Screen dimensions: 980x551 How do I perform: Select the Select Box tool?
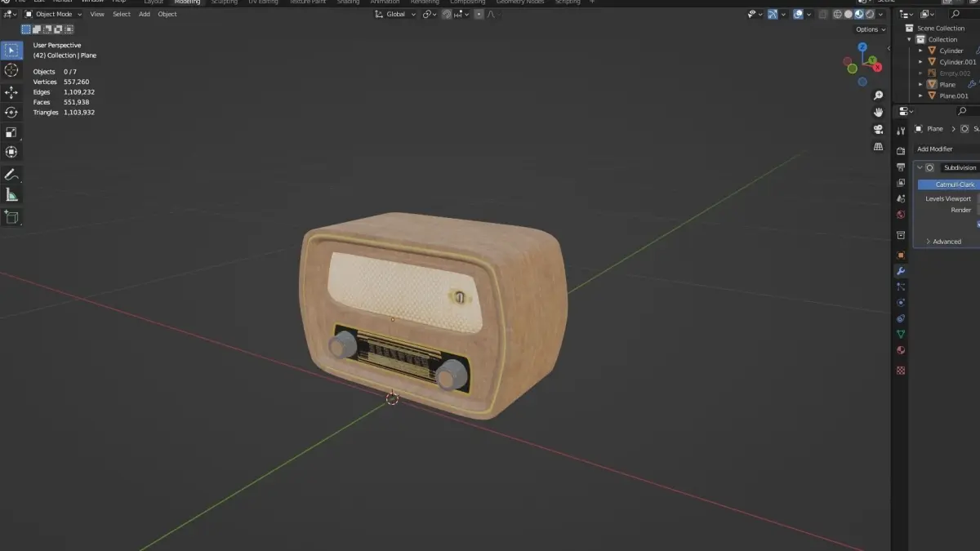[x=11, y=51]
